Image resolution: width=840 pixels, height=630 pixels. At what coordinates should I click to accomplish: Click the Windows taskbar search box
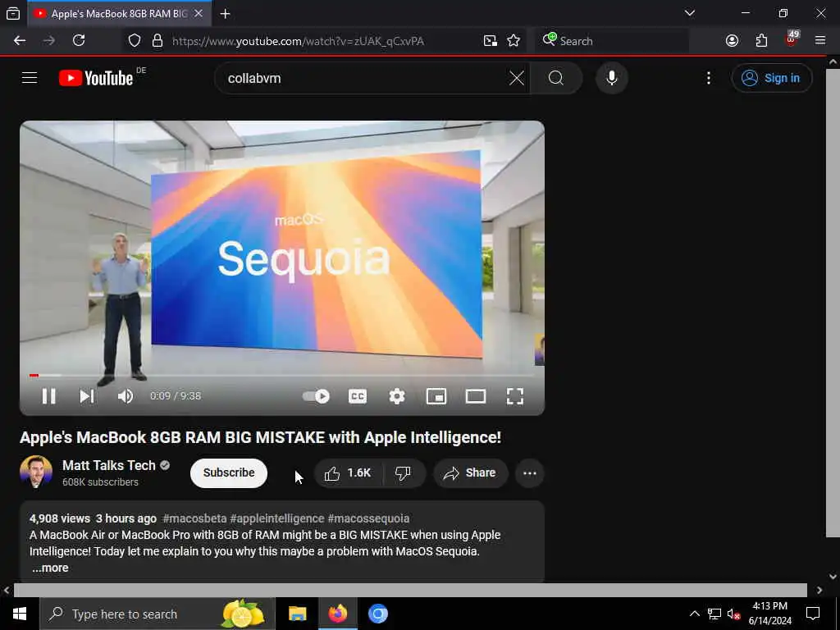(x=157, y=614)
